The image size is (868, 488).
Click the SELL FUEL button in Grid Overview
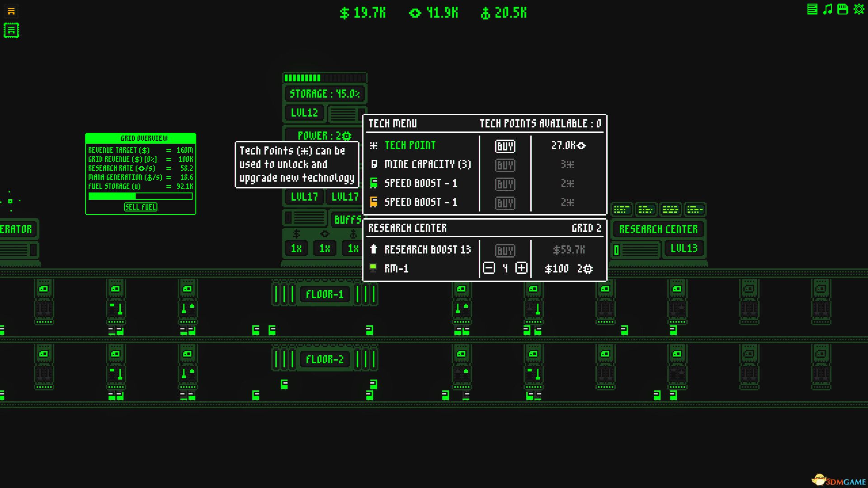140,206
